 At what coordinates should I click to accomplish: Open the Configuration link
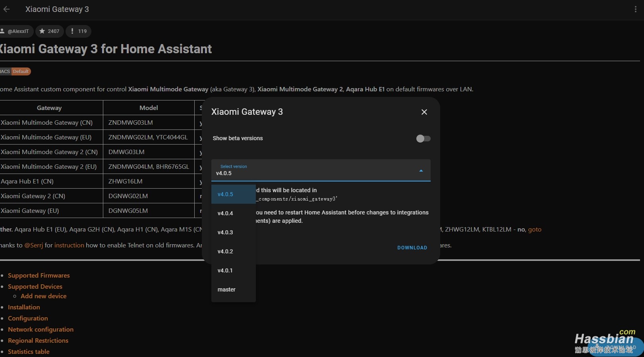click(28, 318)
